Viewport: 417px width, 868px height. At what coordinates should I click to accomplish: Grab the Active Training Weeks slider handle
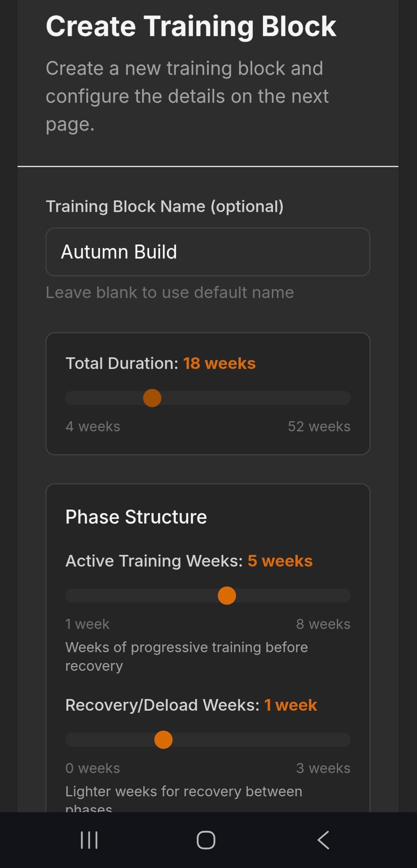226,596
